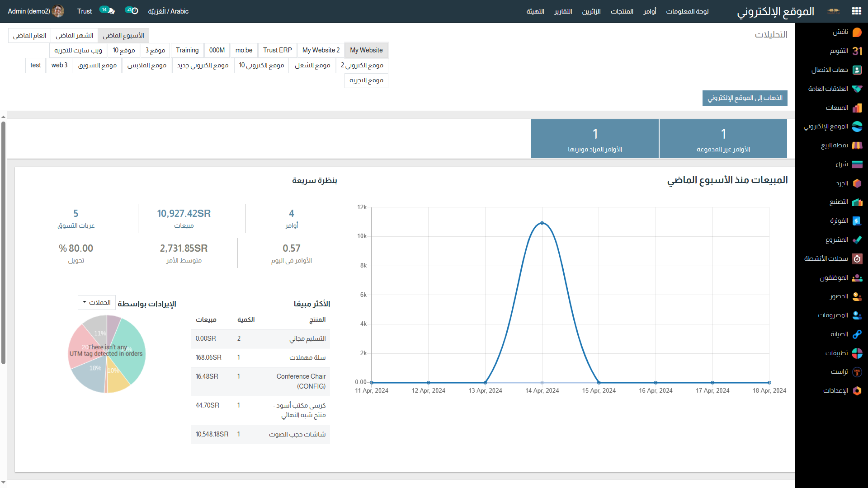Open the Reports menu in top bar
Viewport: 868px width, 488px height.
(x=563, y=11)
